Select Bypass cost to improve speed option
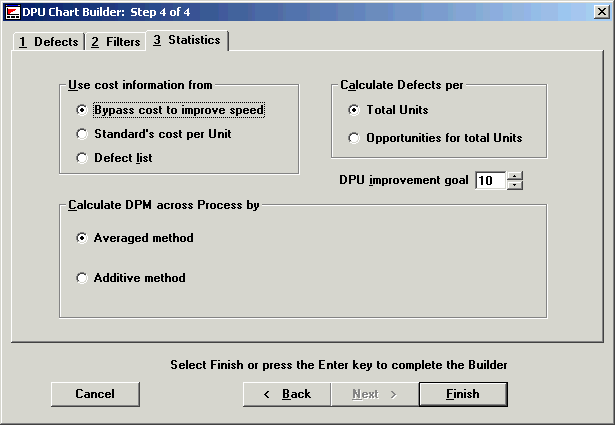Image resolution: width=615 pixels, height=425 pixels. [82, 110]
